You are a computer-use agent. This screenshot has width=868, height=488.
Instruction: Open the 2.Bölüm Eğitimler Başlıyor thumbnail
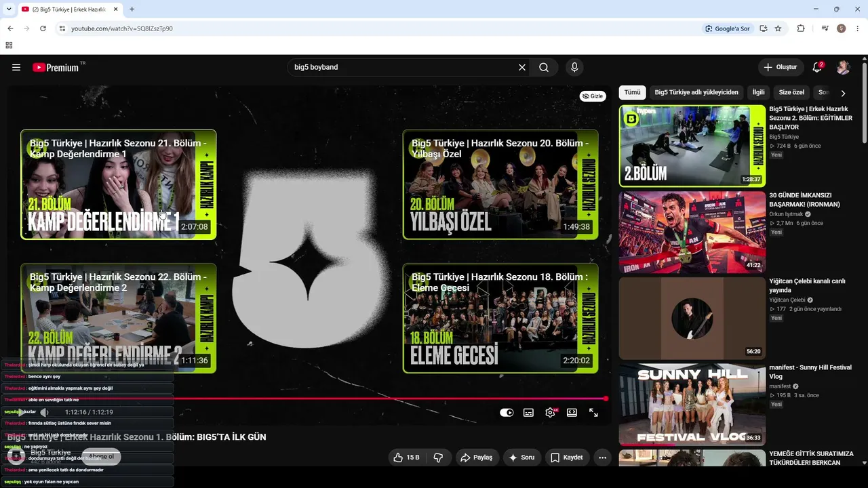[x=692, y=146]
